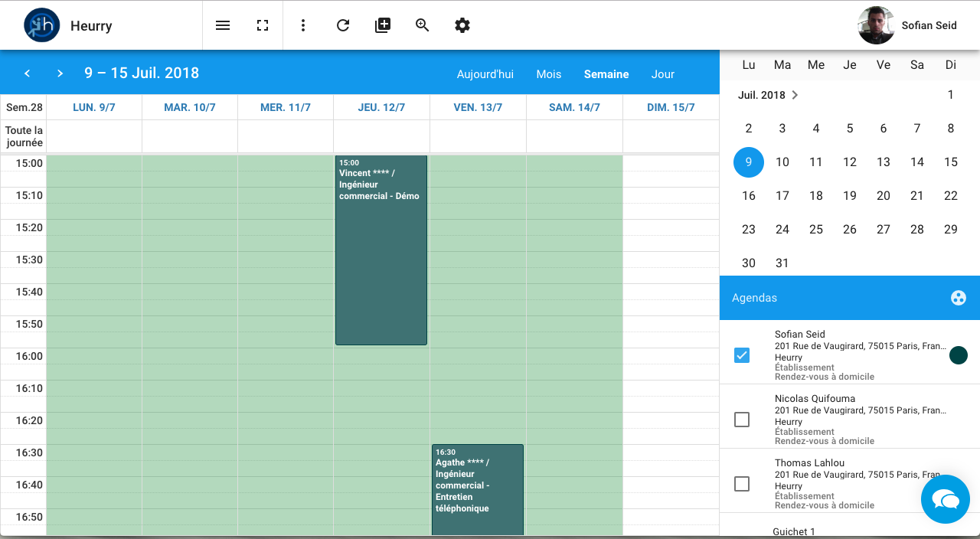Open SAM. 14/7 day header
Image resolution: width=980 pixels, height=539 pixels.
click(x=574, y=107)
